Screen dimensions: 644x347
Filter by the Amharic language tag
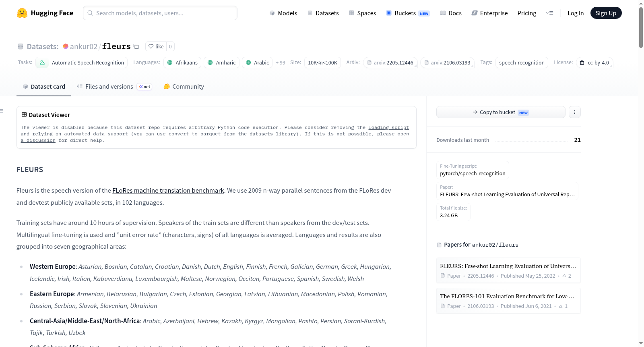(221, 62)
